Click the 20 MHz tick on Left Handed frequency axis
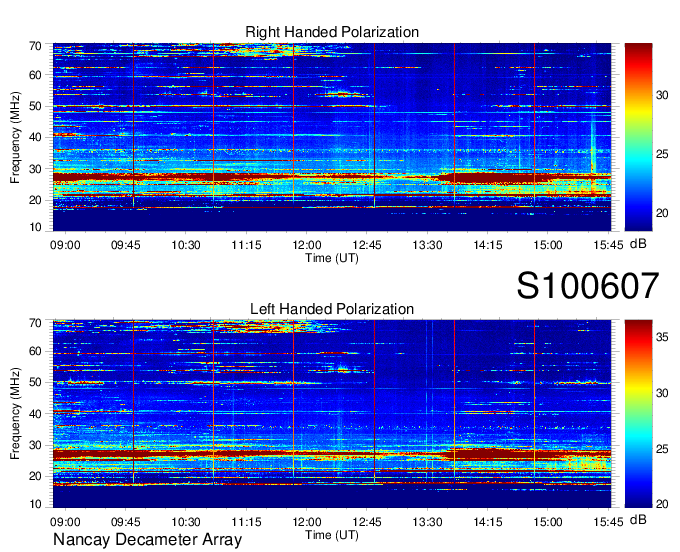The image size is (680, 552). 36,476
